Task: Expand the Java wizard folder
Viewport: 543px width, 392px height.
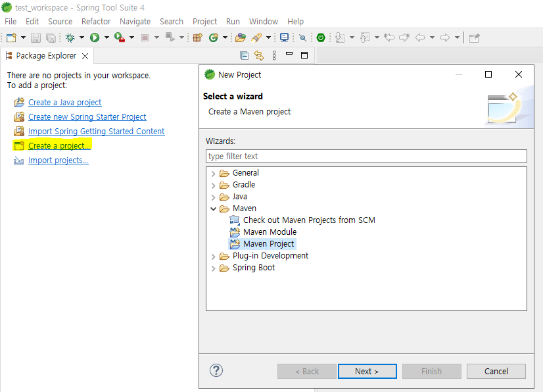Action: point(213,197)
